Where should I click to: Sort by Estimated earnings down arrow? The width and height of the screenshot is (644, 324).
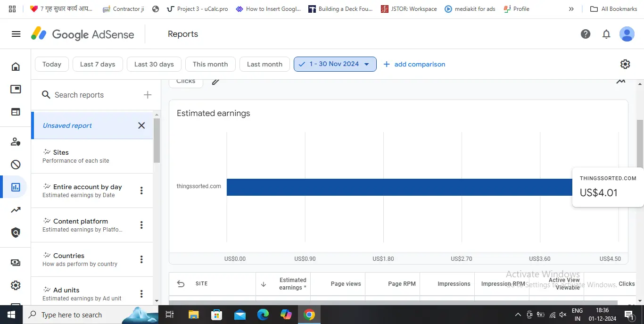pos(264,284)
